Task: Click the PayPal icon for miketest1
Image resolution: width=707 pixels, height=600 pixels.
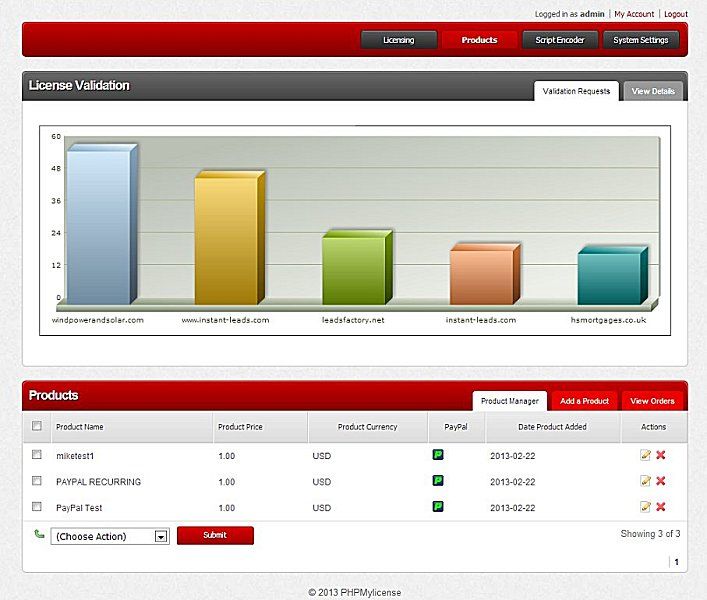Action: [x=438, y=454]
